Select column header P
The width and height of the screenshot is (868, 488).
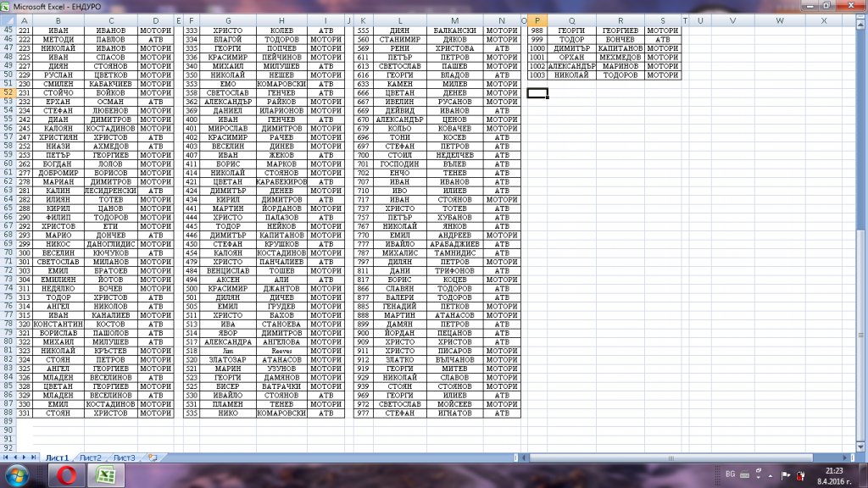pyautogui.click(x=537, y=20)
